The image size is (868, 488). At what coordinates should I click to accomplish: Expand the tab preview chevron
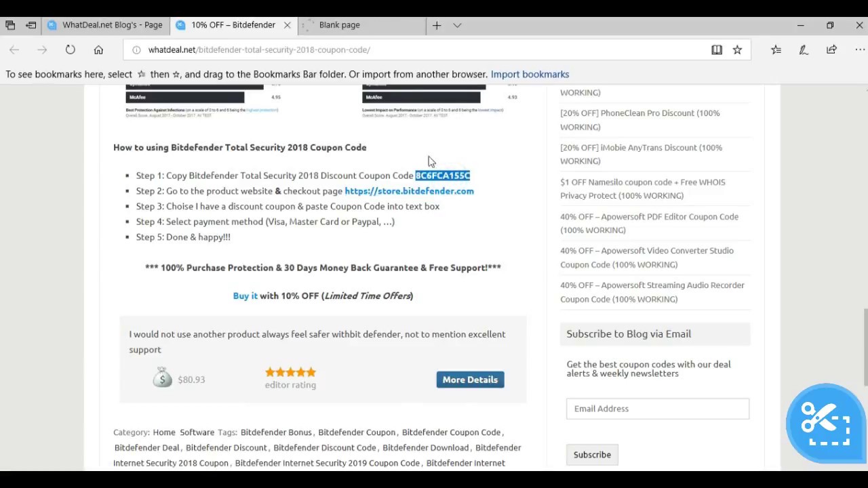point(457,25)
